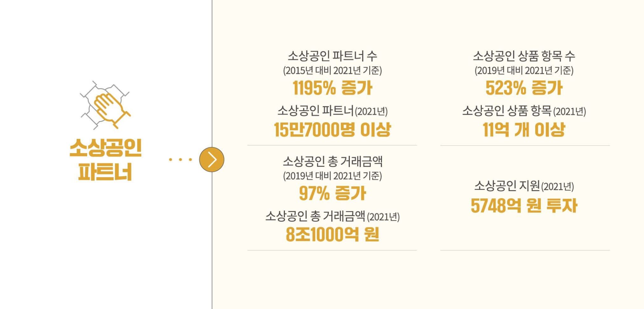Click the 소상공인 파트너(2021년) sub-label
Viewport: 644px width, 309px height.
pyautogui.click(x=332, y=111)
